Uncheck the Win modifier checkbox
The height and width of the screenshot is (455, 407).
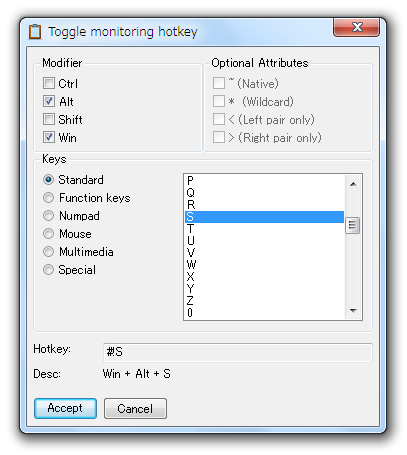[x=49, y=137]
